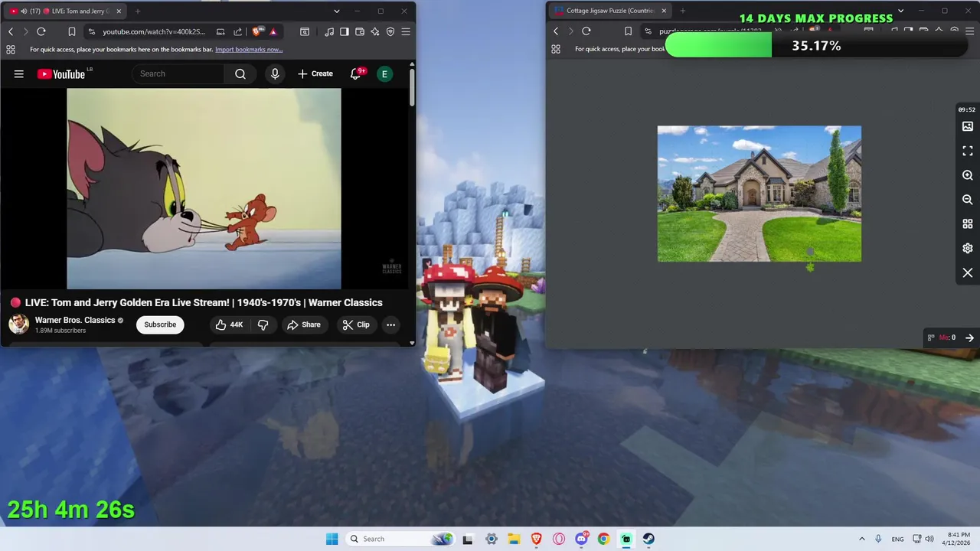Arrange pieces with the jigsaw grid icon

(968, 223)
